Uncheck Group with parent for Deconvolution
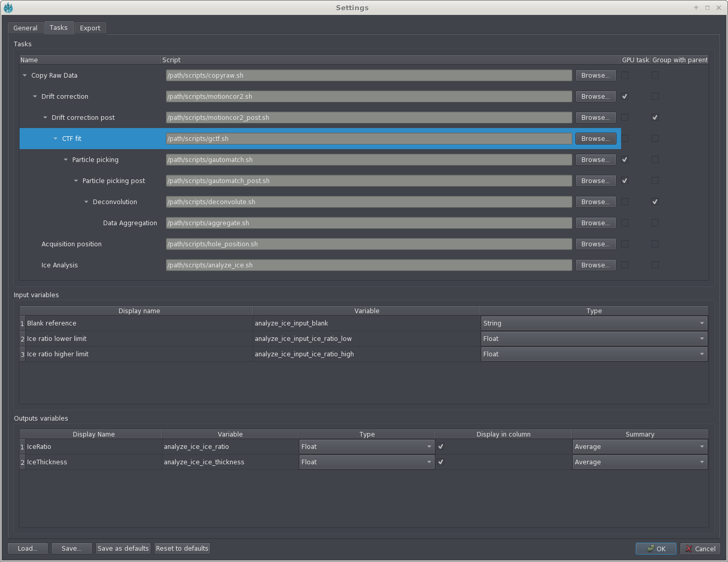This screenshot has height=562, width=728. (x=655, y=202)
